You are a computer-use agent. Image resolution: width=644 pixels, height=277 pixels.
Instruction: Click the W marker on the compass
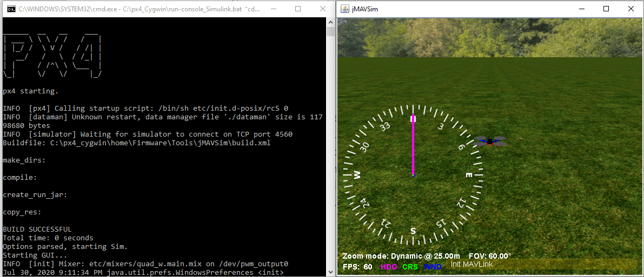pyautogui.click(x=356, y=175)
